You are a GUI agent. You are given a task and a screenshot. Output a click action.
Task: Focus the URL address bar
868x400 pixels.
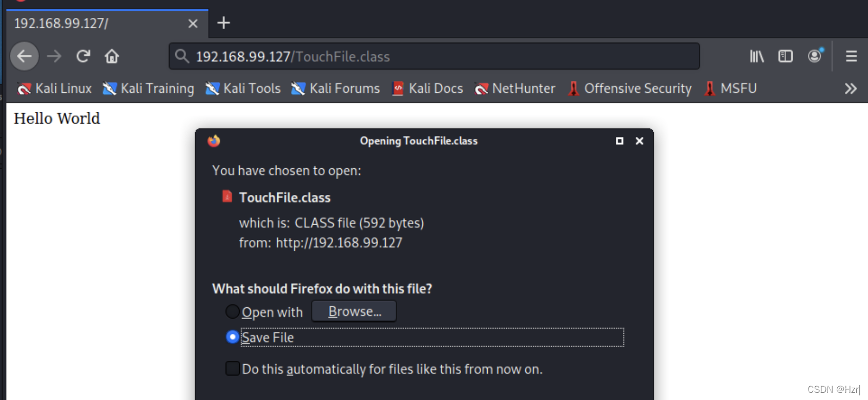pos(434,56)
